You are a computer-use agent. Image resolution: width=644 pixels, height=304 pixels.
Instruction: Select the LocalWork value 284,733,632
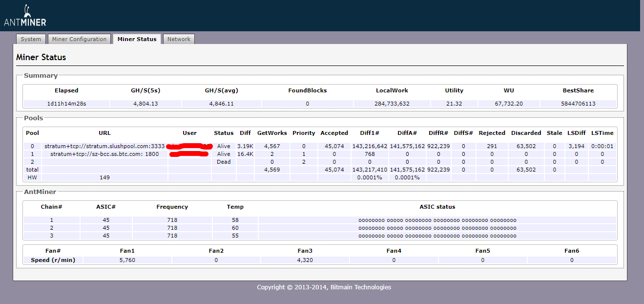392,104
